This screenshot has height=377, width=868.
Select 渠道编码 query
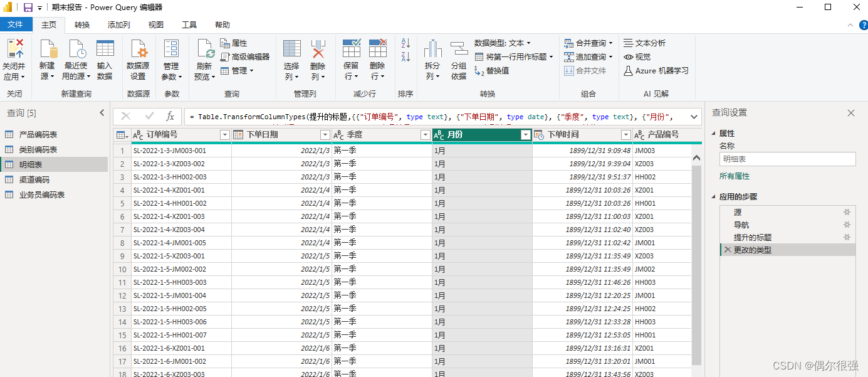pyautogui.click(x=54, y=179)
